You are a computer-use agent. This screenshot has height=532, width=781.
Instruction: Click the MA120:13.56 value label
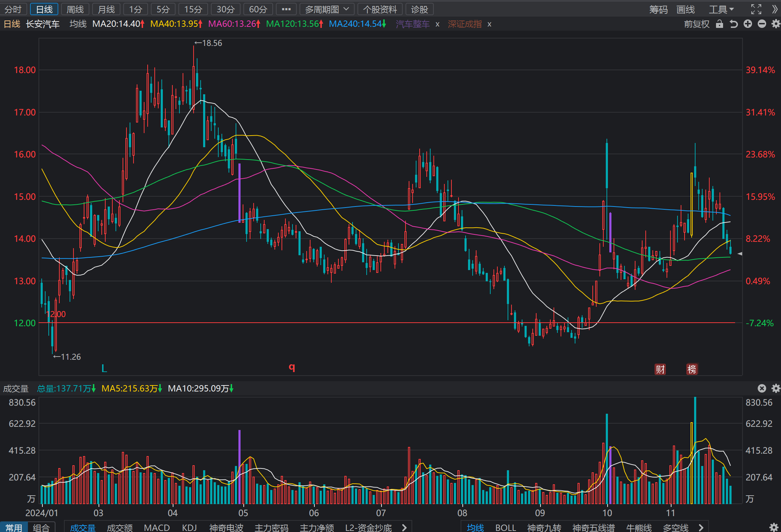point(295,24)
